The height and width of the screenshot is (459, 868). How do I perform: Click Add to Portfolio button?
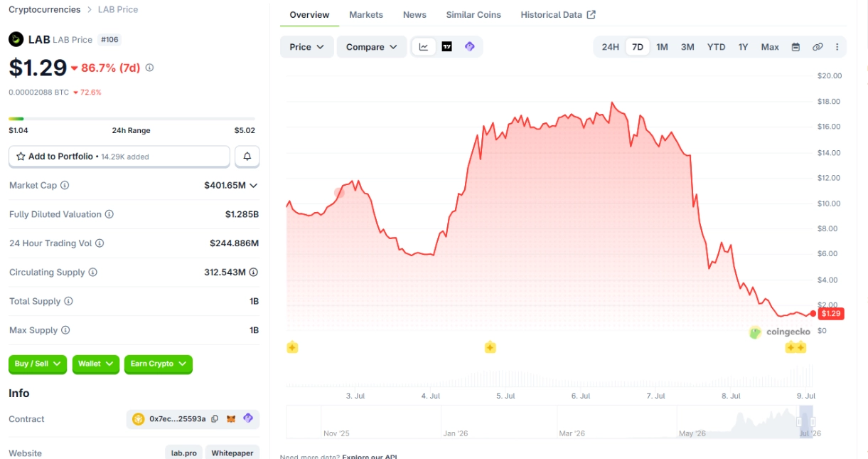pos(119,157)
